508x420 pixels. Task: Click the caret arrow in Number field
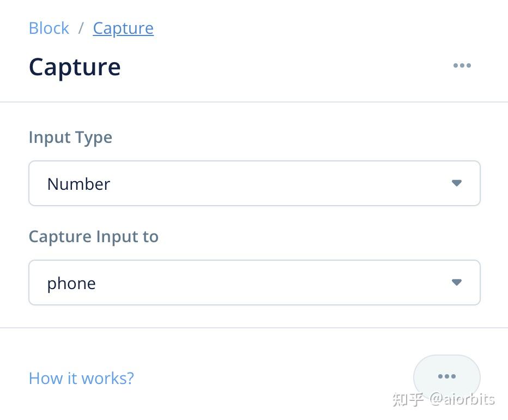[457, 183]
